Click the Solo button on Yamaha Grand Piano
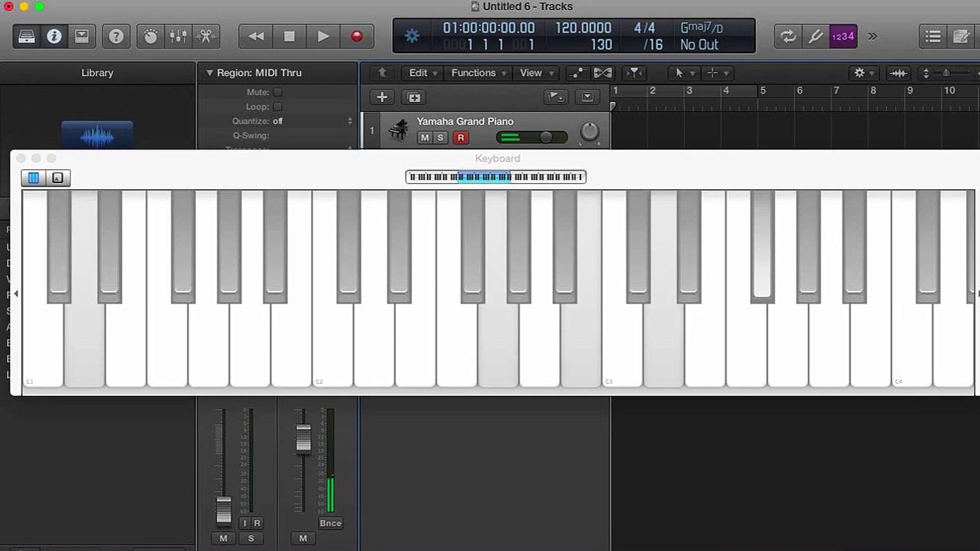The height and width of the screenshot is (551, 980). [x=440, y=137]
